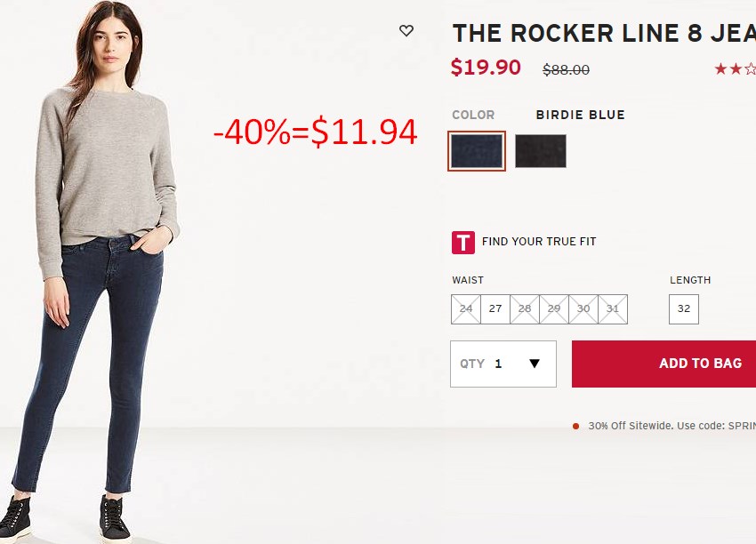The height and width of the screenshot is (544, 756).
Task: Click the heart wishlist icon
Action: pyautogui.click(x=406, y=31)
